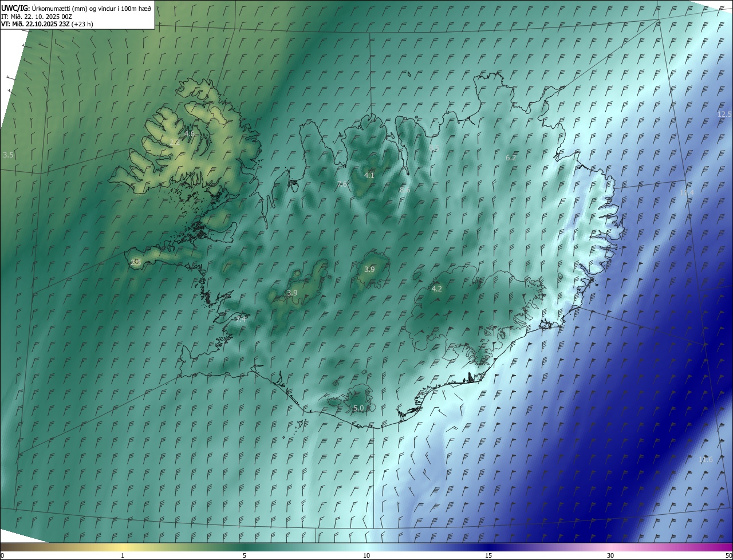This screenshot has height=560, width=733.
Task: Click the 4.1 value label in the north
Action: [x=369, y=175]
